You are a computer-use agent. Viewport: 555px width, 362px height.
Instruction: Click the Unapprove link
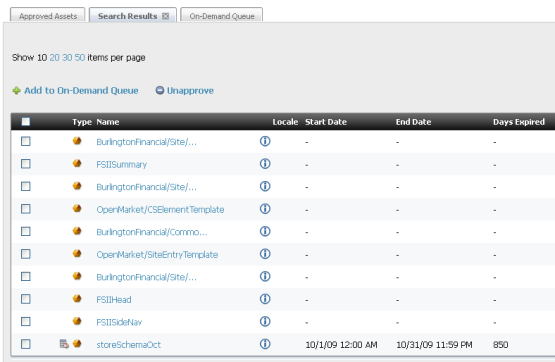pyautogui.click(x=185, y=91)
